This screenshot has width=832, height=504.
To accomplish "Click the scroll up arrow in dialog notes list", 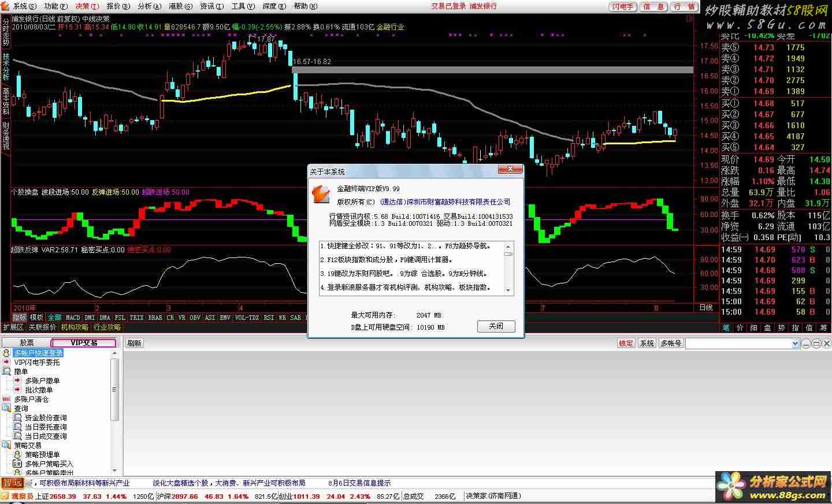I will [x=508, y=246].
